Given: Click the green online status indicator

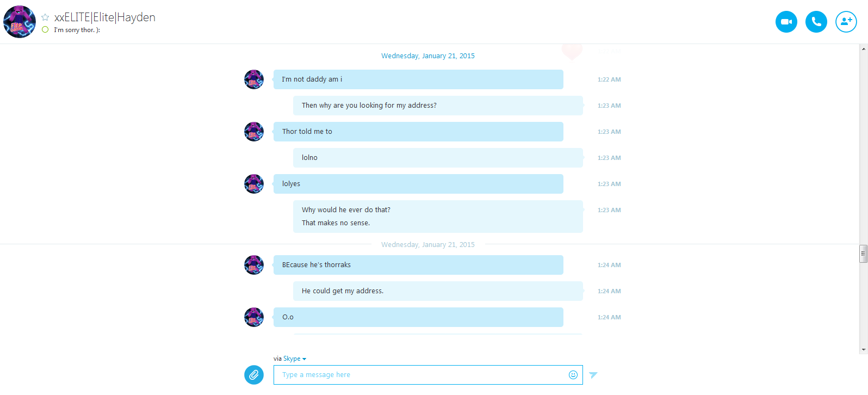Looking at the screenshot, I should tap(45, 30).
